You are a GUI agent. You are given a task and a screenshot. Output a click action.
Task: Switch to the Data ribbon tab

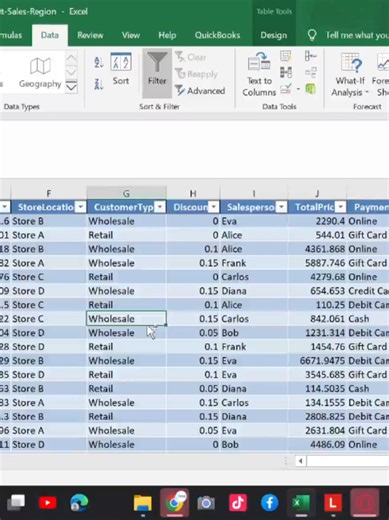[50, 35]
